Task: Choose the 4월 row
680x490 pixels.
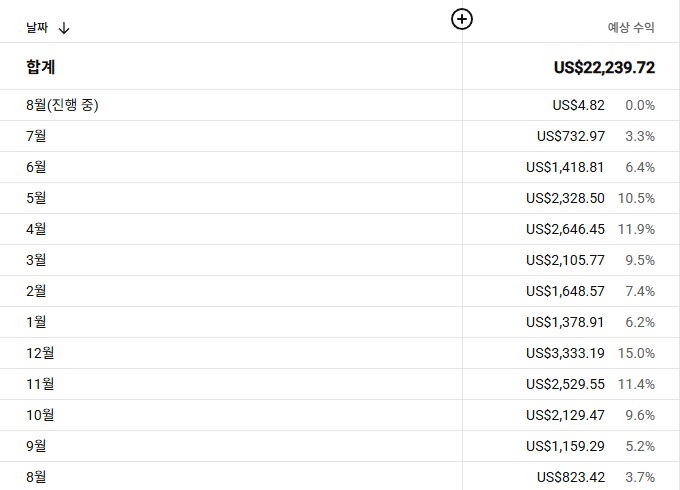Action: coord(340,229)
